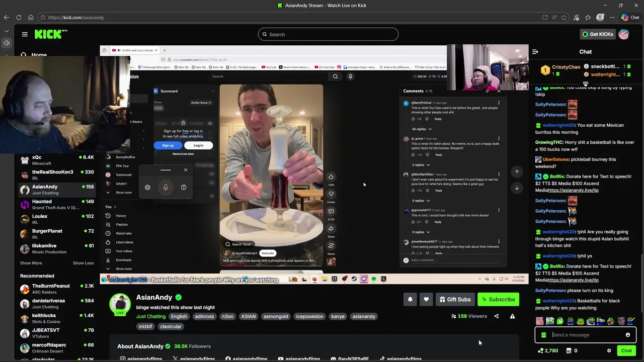Click the KICK beta logo

tap(51, 34)
